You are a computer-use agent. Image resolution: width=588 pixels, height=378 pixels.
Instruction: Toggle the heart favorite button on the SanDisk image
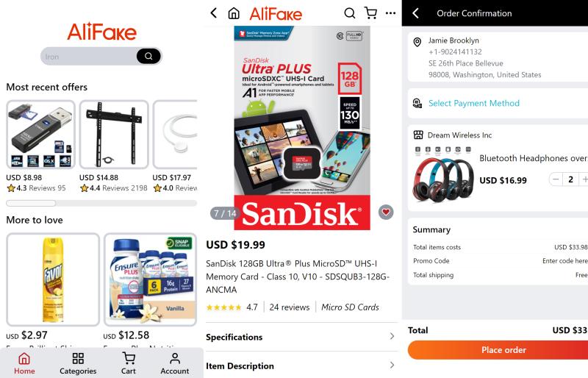(x=386, y=213)
